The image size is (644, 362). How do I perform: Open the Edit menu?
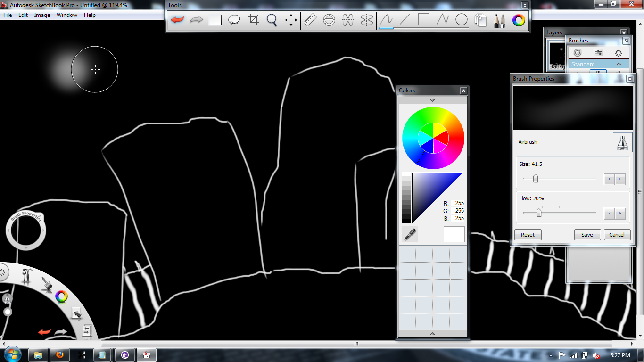[x=23, y=15]
